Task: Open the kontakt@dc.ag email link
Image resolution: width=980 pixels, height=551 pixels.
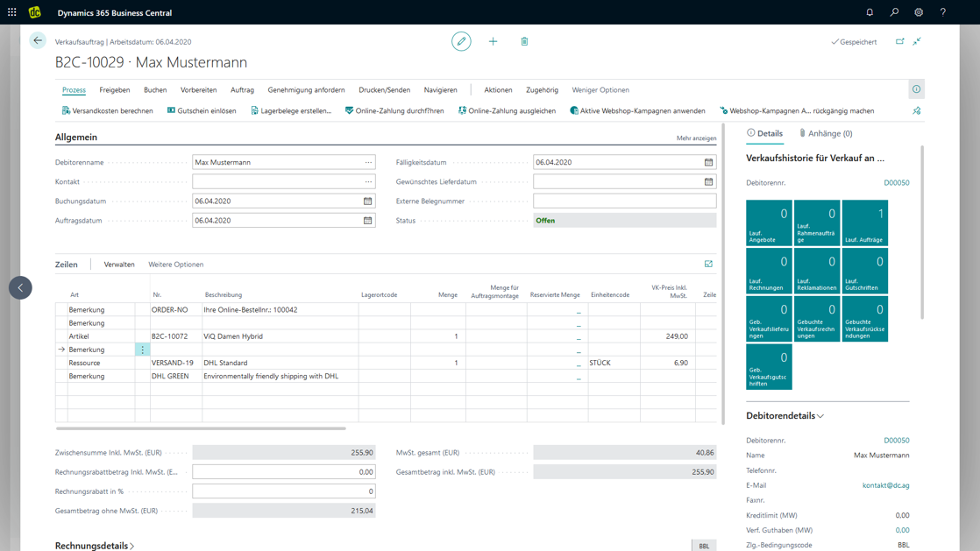Action: [x=885, y=485]
